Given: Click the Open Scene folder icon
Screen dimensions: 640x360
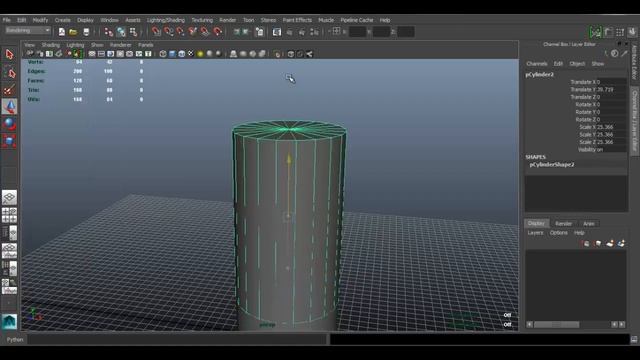Looking at the screenshot, I should 73,32.
